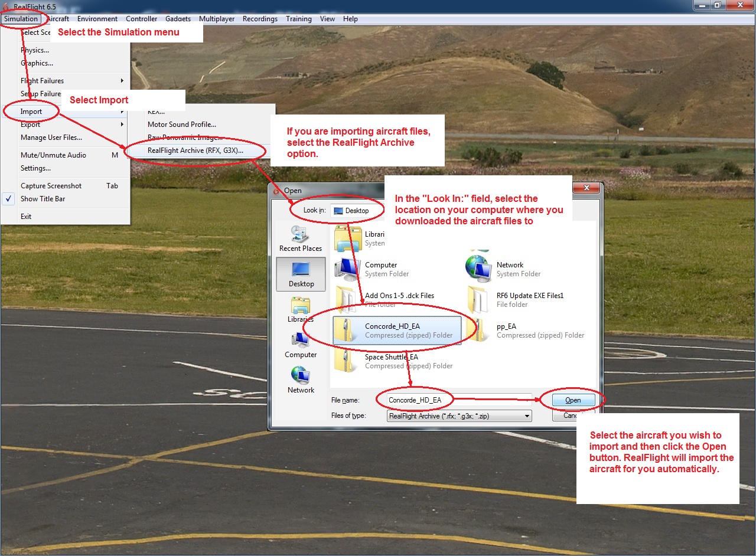Viewport: 756px width, 556px height.
Task: Select the Desktop icon in the places bar
Action: 301,269
